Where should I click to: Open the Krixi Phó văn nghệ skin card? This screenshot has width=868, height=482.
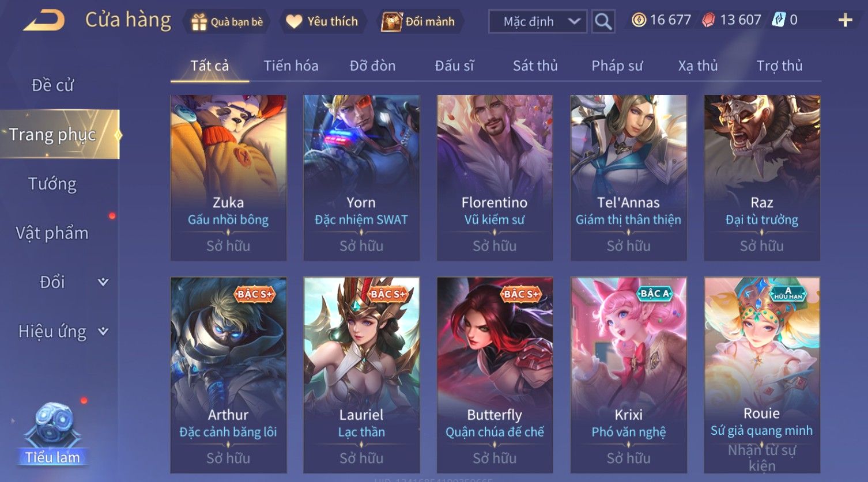[x=628, y=375]
